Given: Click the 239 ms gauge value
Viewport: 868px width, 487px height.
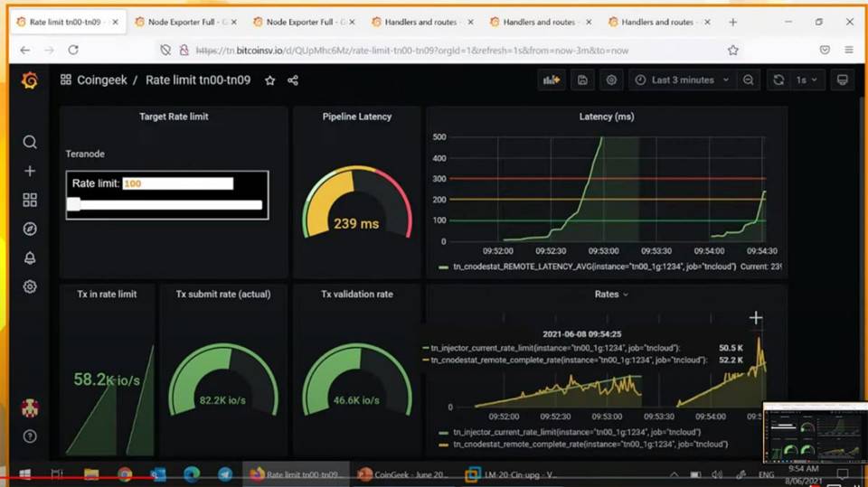Looking at the screenshot, I should [356, 223].
